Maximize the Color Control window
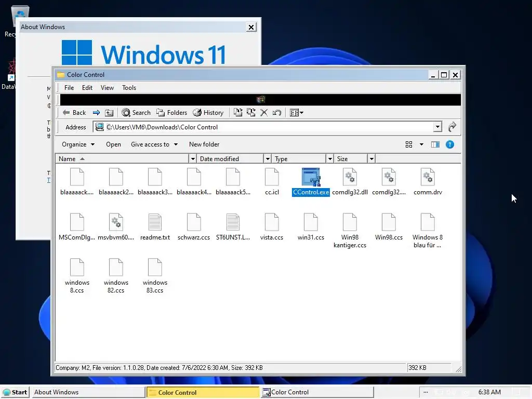532x399 pixels. pos(444,75)
